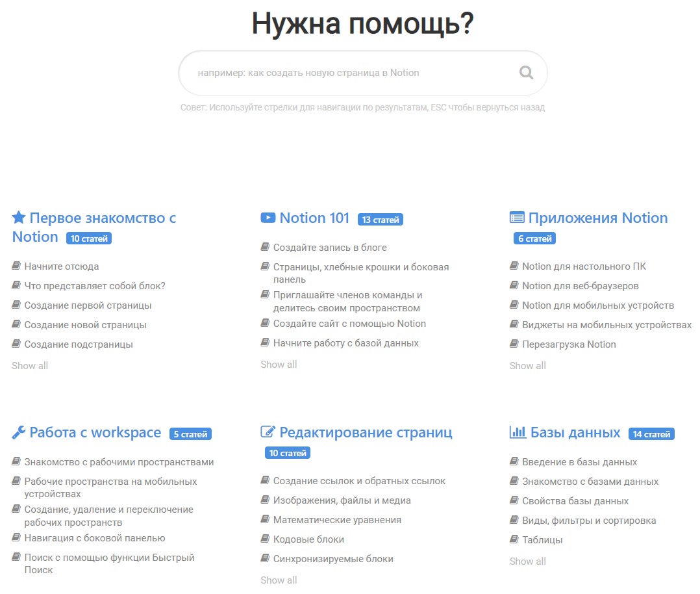This screenshot has width=700, height=594.
Task: Click the 6 статей badge
Action: click(535, 239)
